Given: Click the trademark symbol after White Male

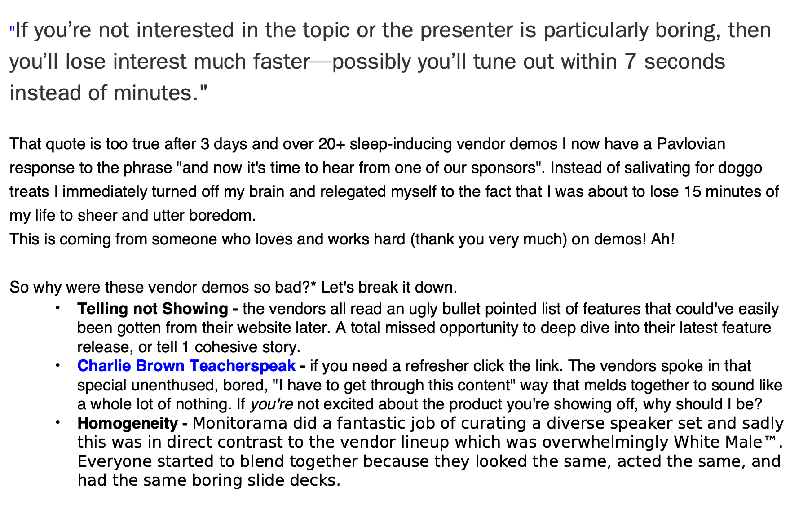Looking at the screenshot, I should [x=771, y=441].
